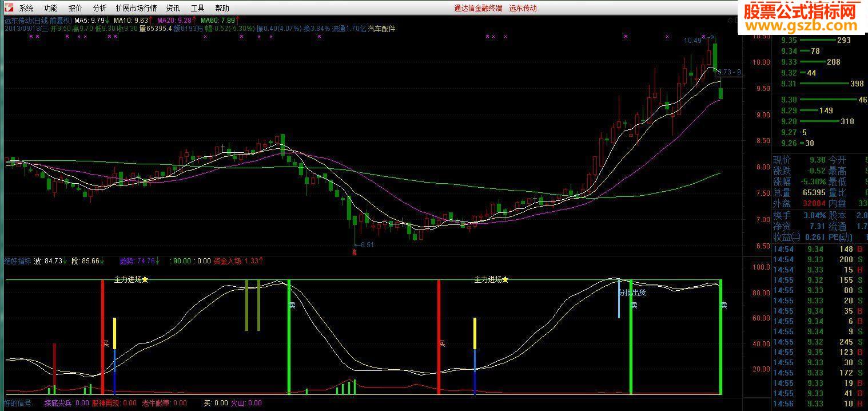The height and width of the screenshot is (411, 868).
Task: Open the 分析 menu
Action: coord(99,9)
